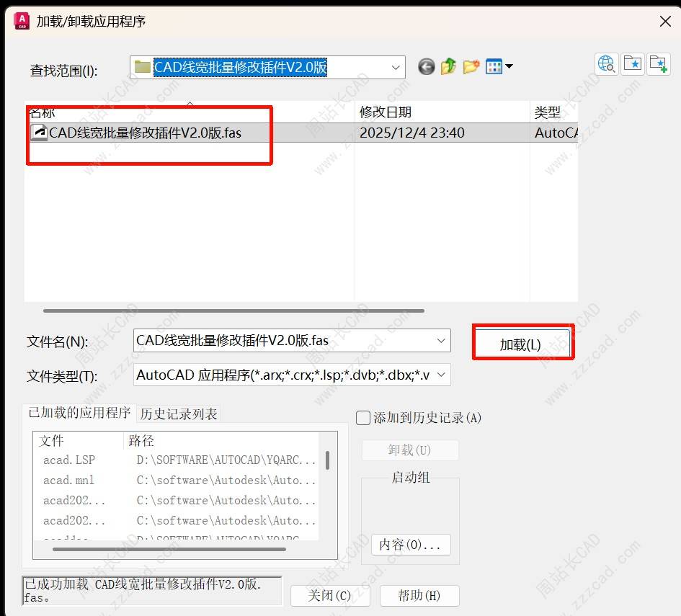Open the favorites folder icon

[633, 64]
